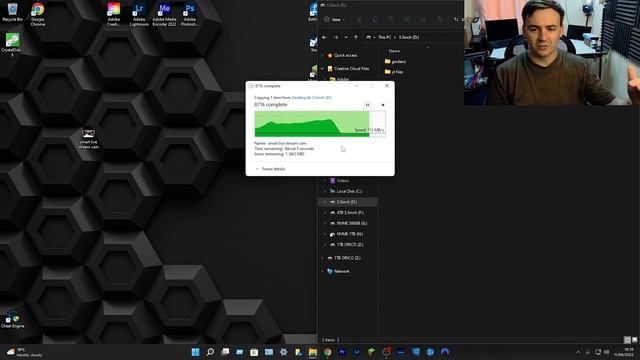Select 3.5inch (D:) drive in navigation pane
640x360 pixels.
point(347,202)
